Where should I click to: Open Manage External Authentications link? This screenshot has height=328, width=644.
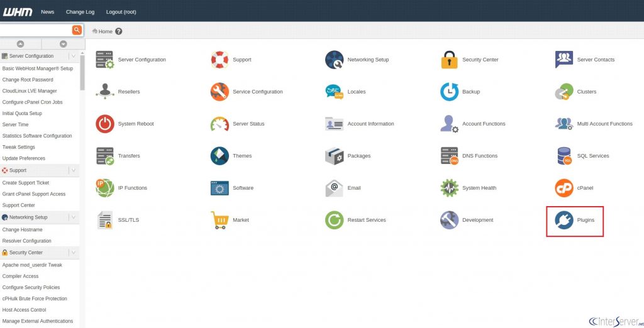(38, 321)
